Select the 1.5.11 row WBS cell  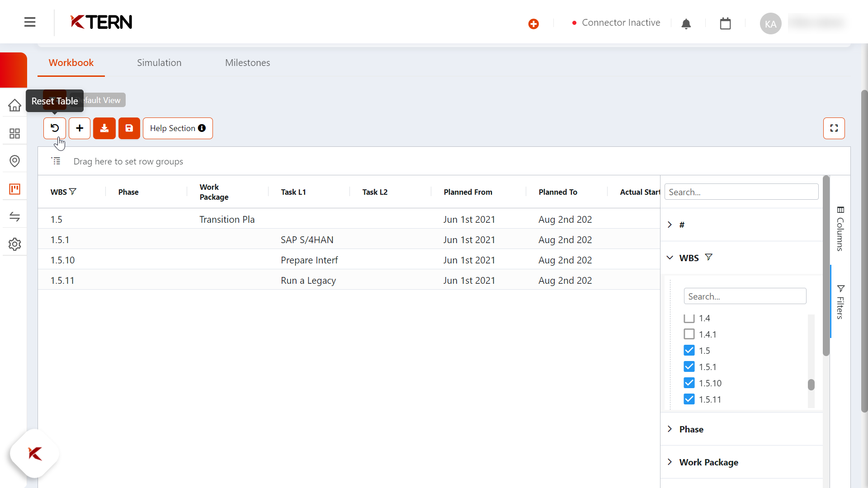pos(62,281)
